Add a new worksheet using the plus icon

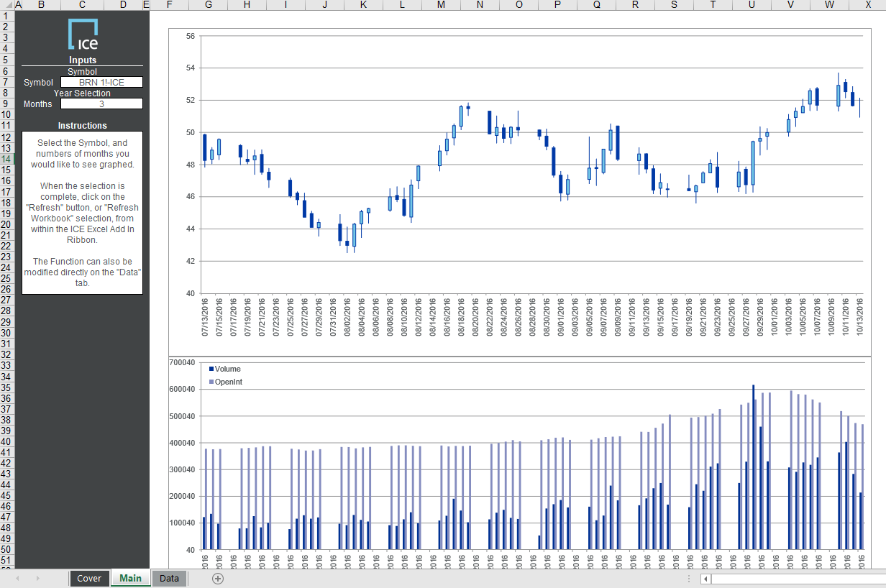(218, 578)
